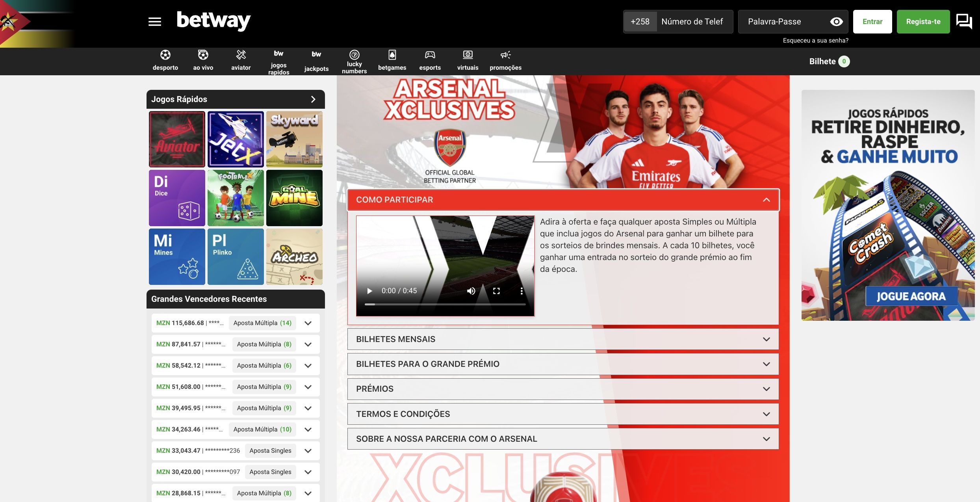Click the Esqueceu a sua senha link

[815, 41]
